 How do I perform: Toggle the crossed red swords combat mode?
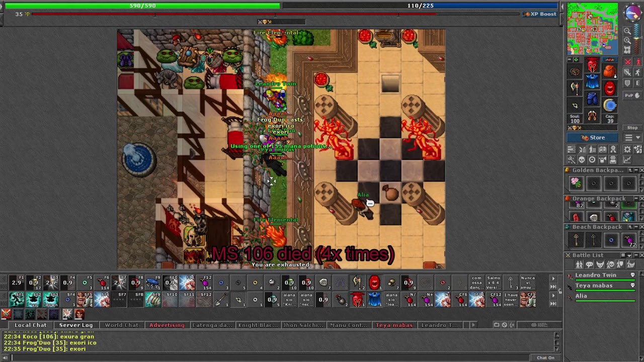coord(628,62)
